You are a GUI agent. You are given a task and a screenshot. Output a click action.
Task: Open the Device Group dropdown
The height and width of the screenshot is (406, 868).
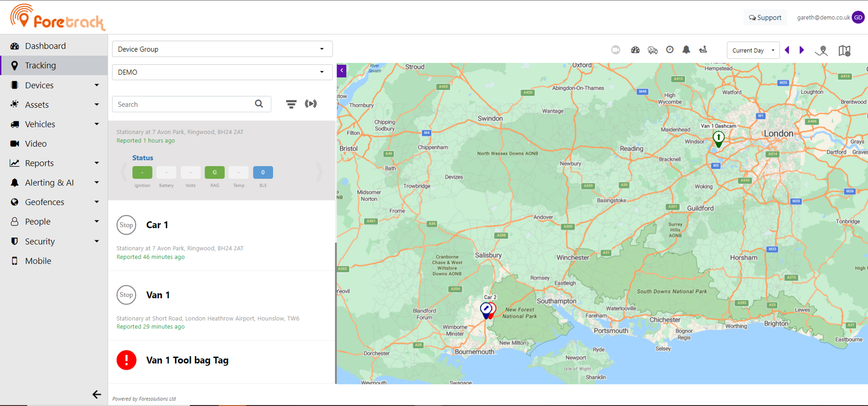222,49
